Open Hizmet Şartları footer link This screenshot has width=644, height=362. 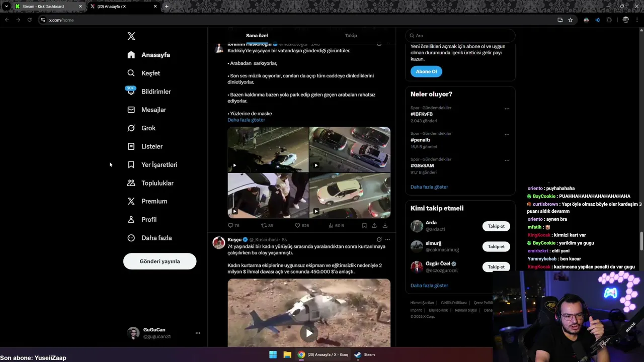click(422, 303)
